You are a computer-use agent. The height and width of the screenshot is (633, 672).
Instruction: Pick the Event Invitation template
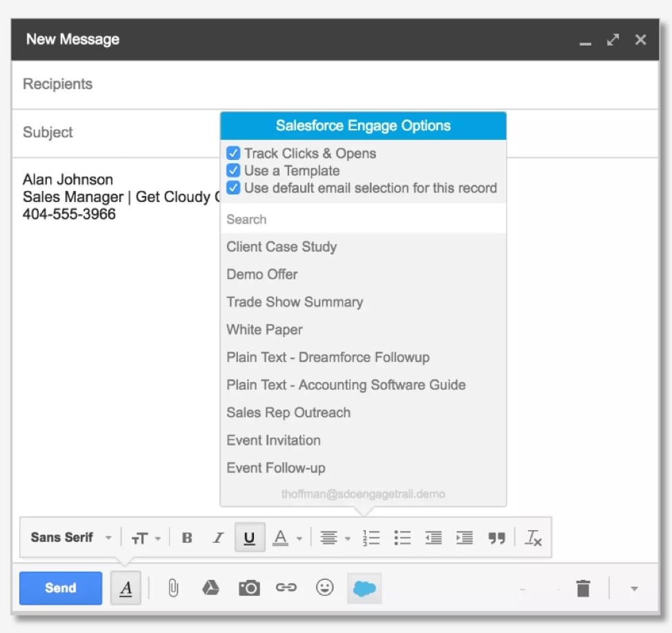point(363,441)
